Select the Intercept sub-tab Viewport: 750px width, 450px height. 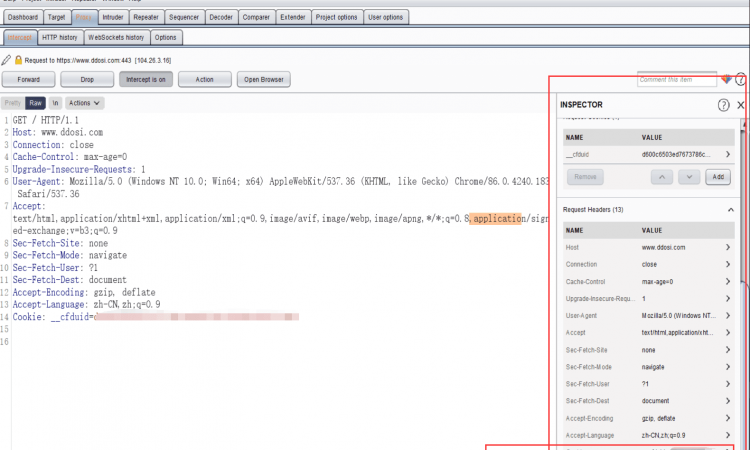pos(20,37)
